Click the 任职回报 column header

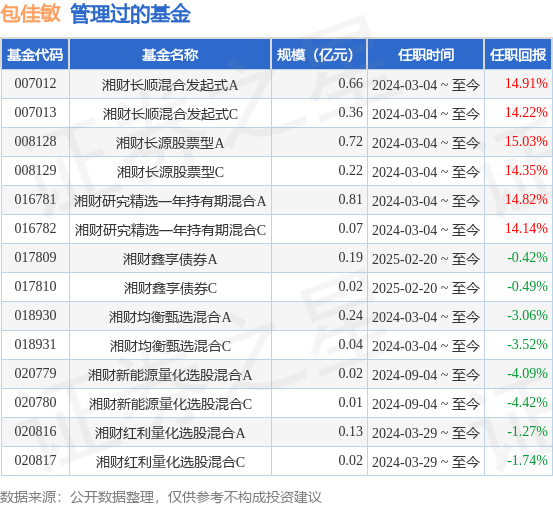(518, 55)
